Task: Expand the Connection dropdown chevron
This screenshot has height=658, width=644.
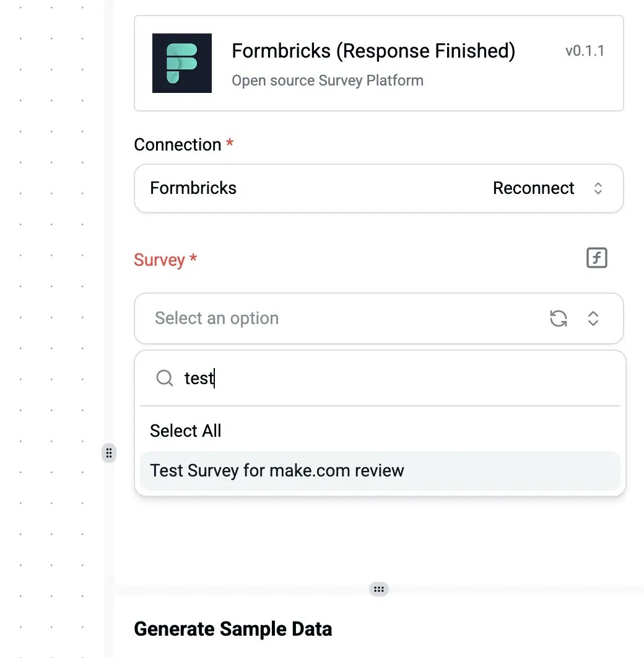Action: tap(598, 188)
